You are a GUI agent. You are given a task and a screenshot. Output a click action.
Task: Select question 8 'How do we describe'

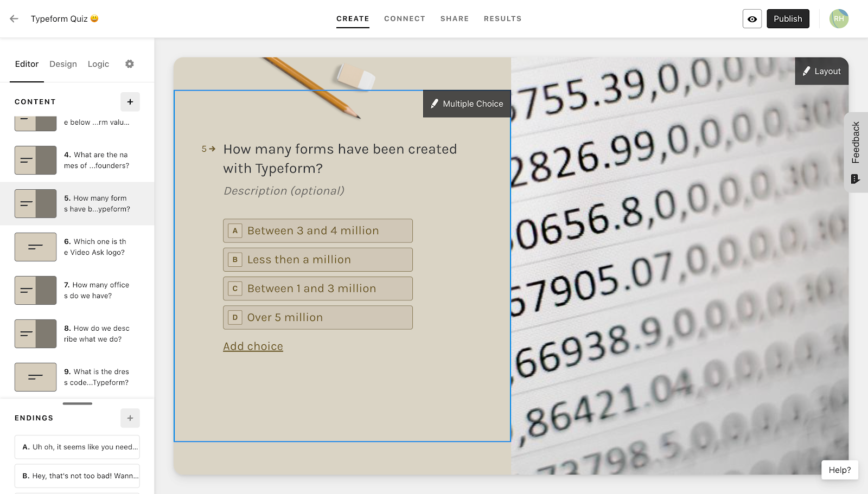pos(77,333)
